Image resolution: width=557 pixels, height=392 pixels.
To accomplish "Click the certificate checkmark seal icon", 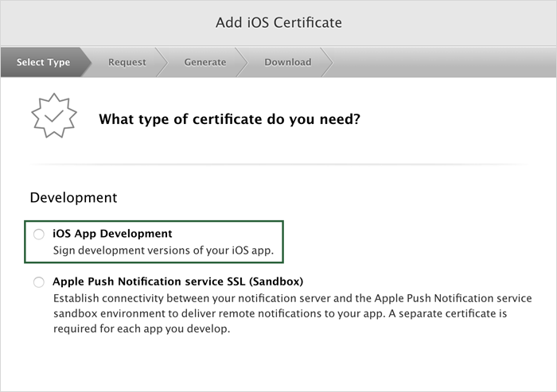I will click(54, 116).
